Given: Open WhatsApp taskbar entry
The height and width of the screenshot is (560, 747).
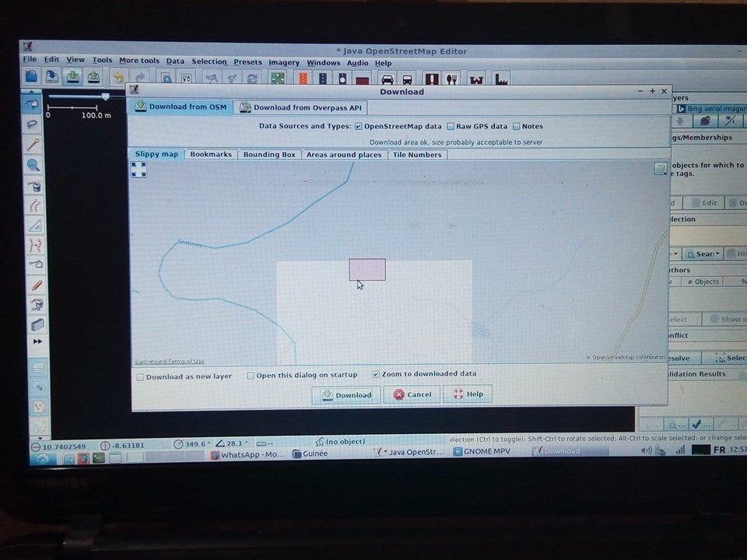Looking at the screenshot, I should (x=247, y=455).
